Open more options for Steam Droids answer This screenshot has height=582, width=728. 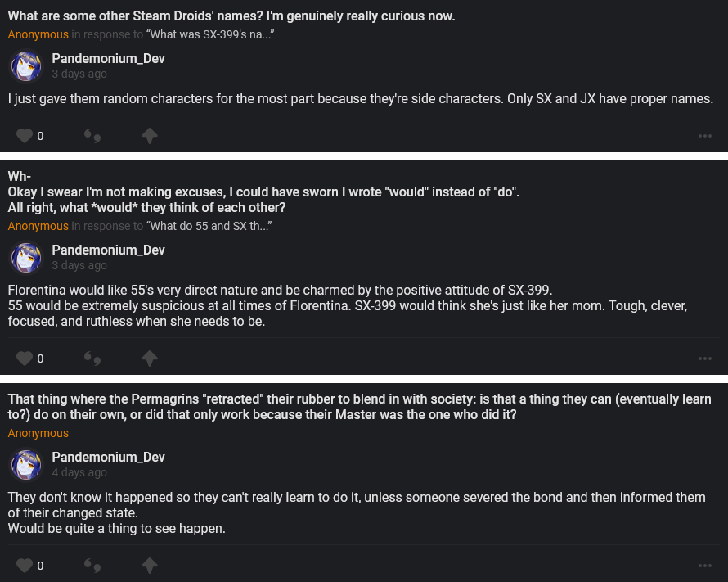click(705, 136)
